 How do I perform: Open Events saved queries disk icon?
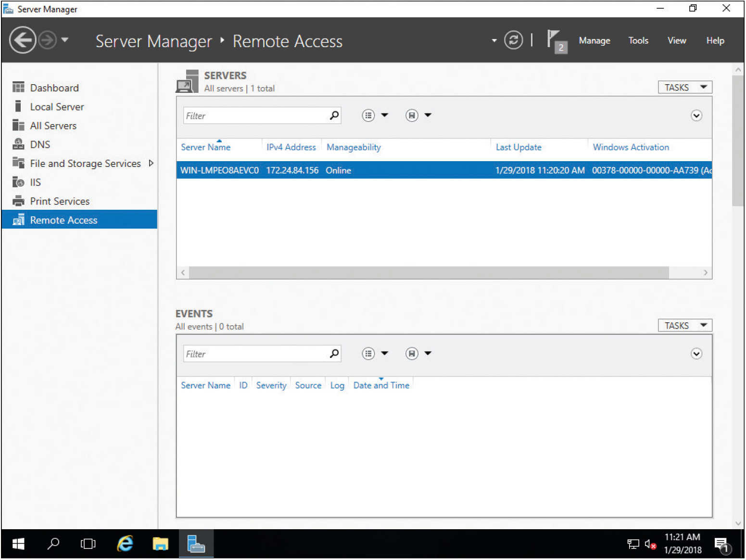coord(412,354)
